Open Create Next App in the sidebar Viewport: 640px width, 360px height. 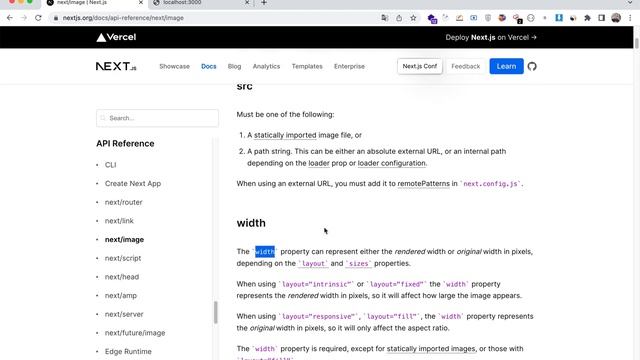coord(133,184)
